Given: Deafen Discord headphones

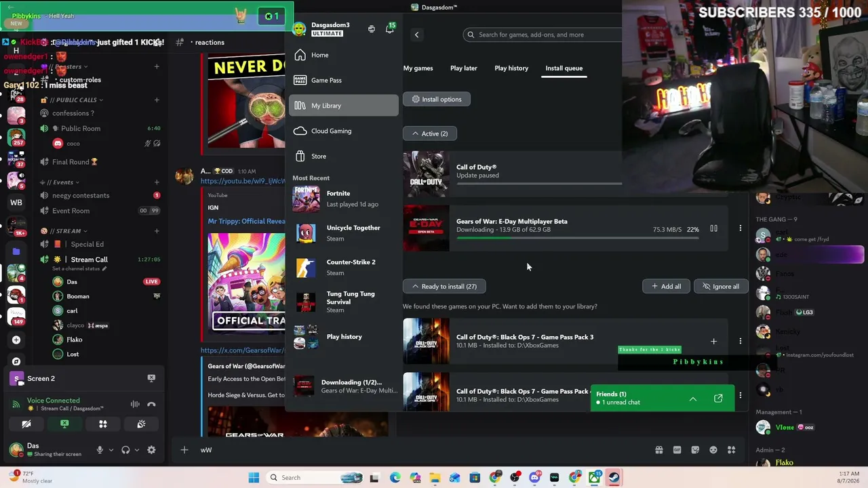Looking at the screenshot, I should click(x=125, y=450).
